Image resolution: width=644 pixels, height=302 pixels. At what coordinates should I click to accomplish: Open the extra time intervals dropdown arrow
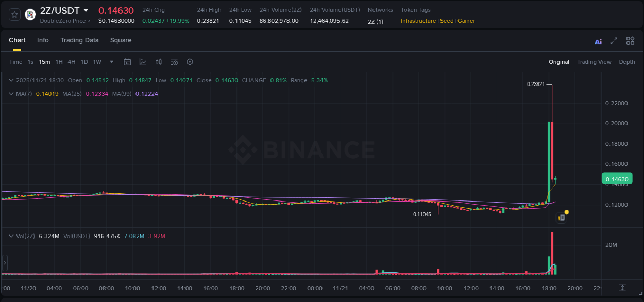pos(111,62)
